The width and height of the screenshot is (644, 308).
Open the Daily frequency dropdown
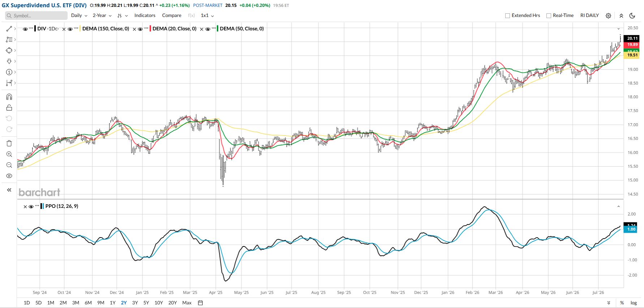pyautogui.click(x=79, y=16)
